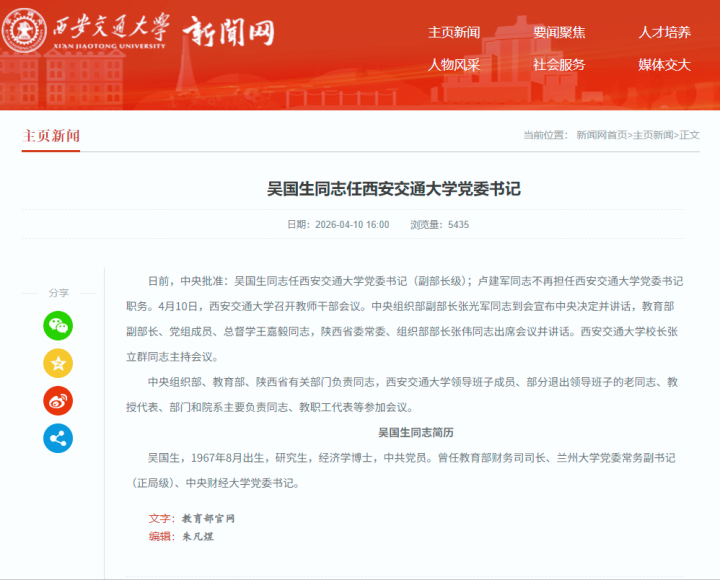Click the 主页新闻 breadcrumb link

click(x=653, y=135)
